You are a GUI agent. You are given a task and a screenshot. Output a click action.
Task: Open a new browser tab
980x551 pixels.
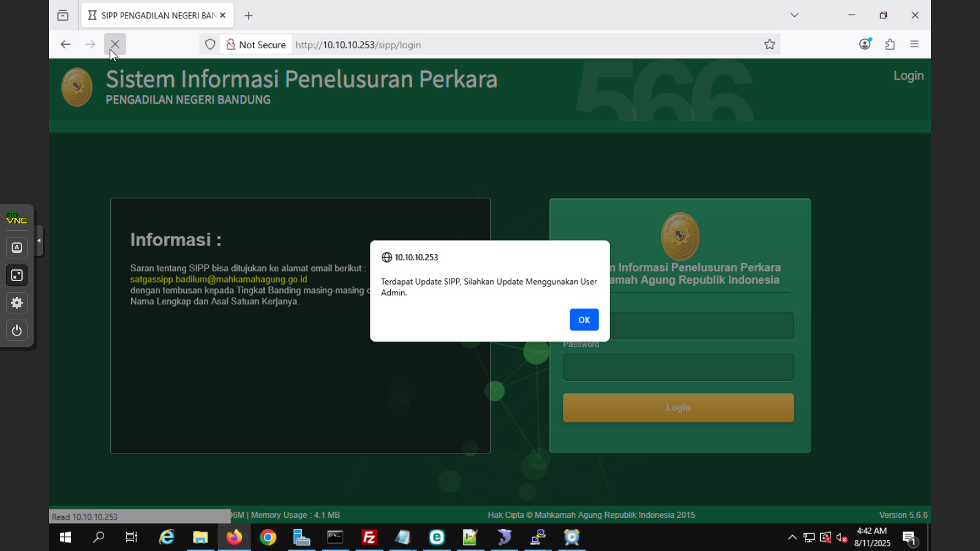tap(249, 16)
